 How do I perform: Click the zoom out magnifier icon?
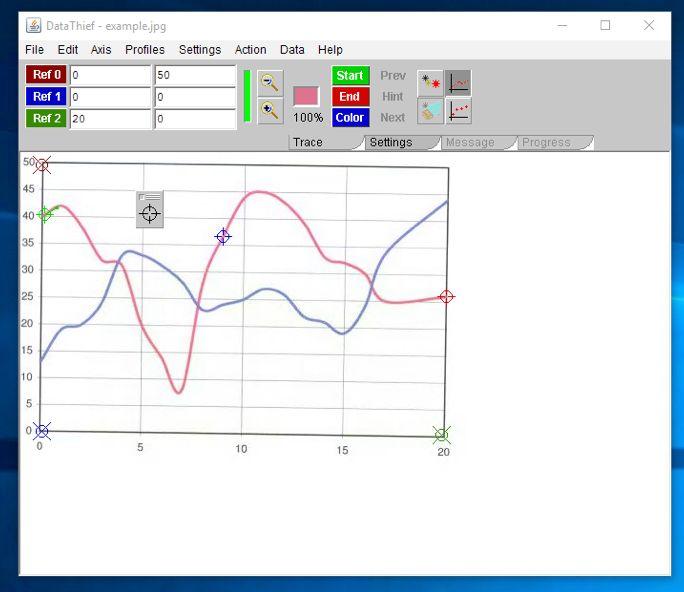[270, 82]
